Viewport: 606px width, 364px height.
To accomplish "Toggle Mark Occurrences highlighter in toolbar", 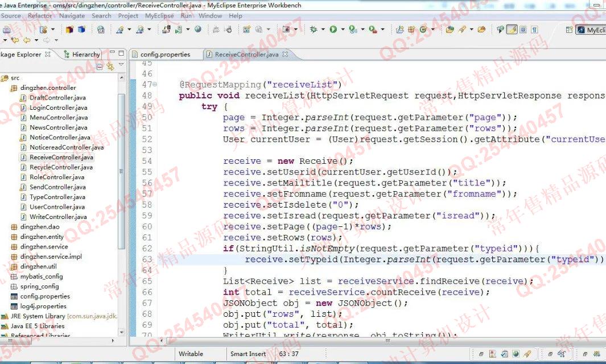I will [x=512, y=30].
